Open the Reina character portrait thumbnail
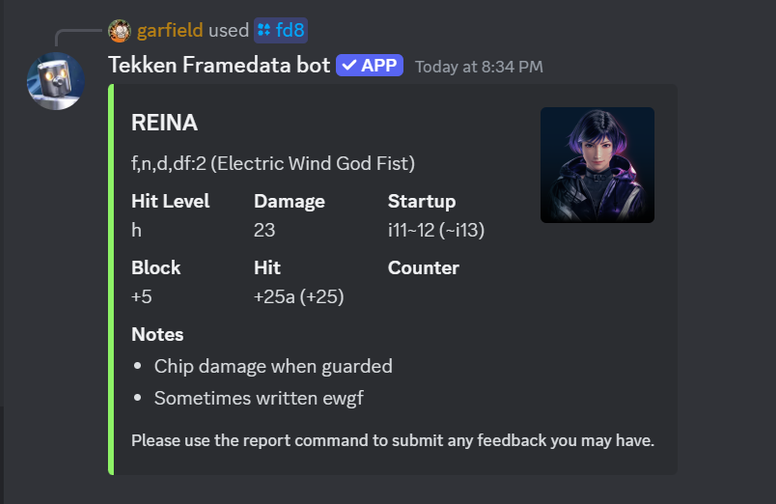Viewport: 776px width, 504px height. click(597, 165)
